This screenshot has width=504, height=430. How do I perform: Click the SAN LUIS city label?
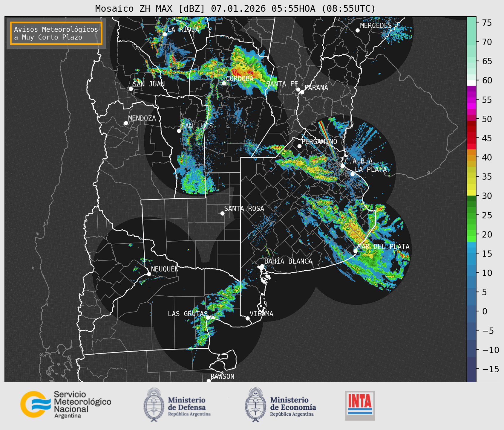click(197, 126)
